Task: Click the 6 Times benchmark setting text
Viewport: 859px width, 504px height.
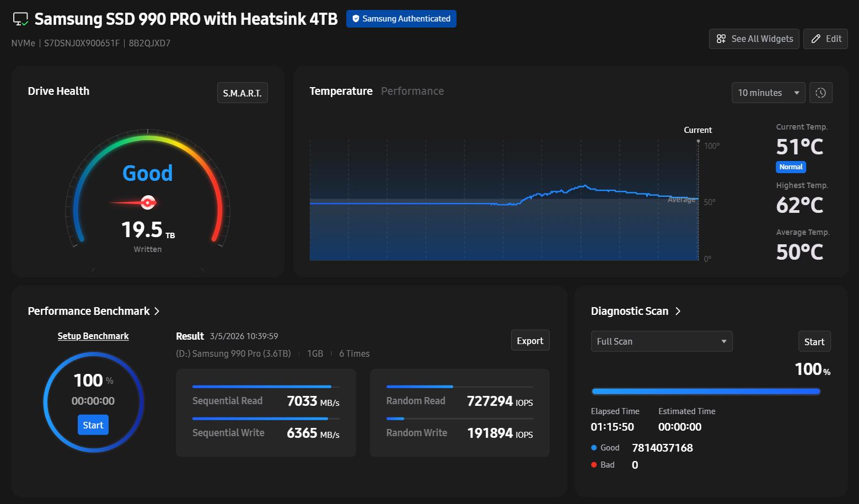Action: pos(355,353)
